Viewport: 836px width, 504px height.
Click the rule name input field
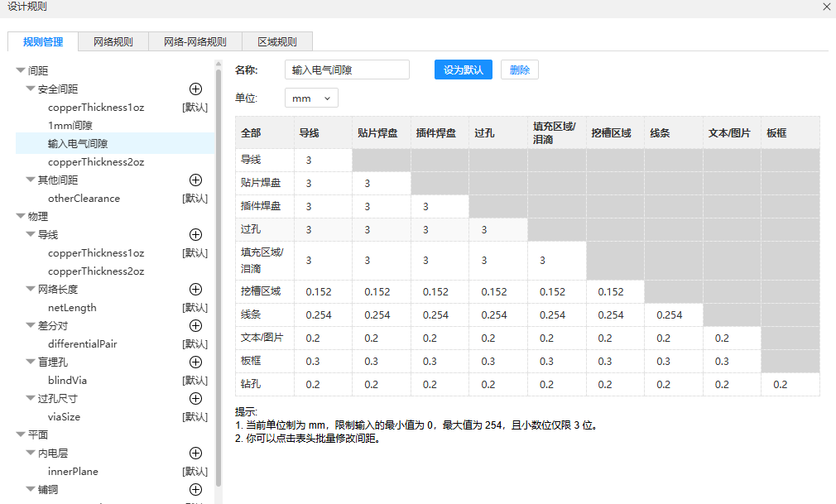click(346, 70)
